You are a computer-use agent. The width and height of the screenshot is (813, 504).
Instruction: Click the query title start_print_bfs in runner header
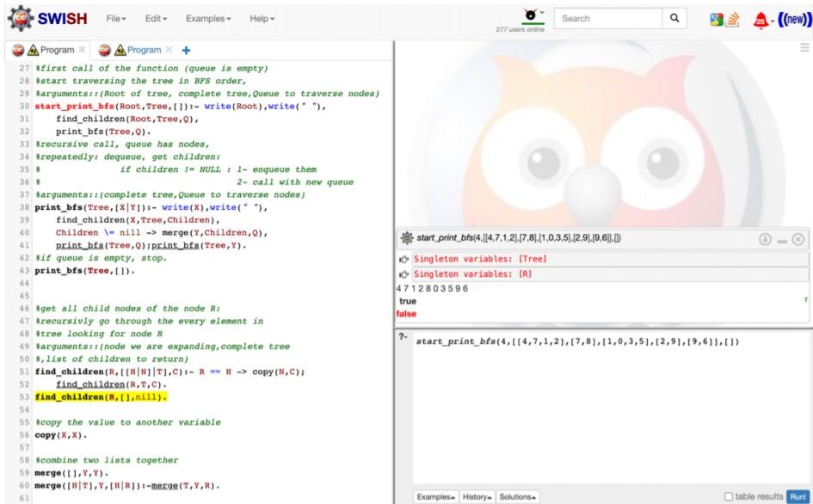pos(519,238)
